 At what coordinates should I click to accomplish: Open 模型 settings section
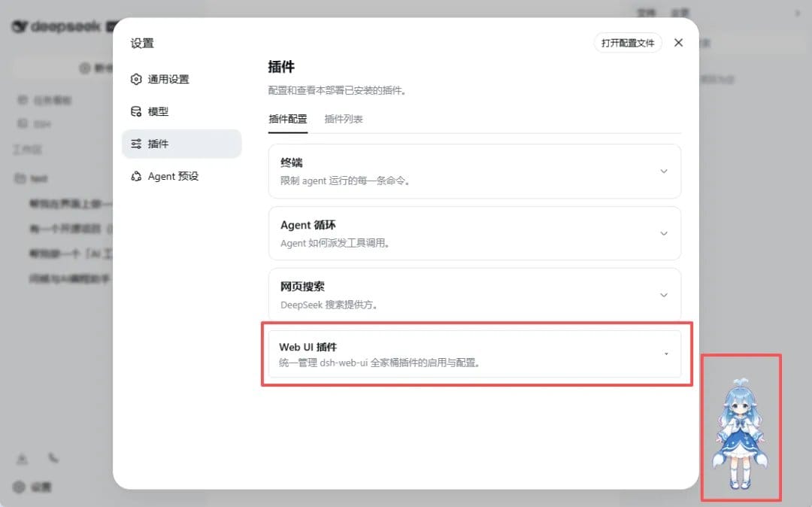(181, 111)
